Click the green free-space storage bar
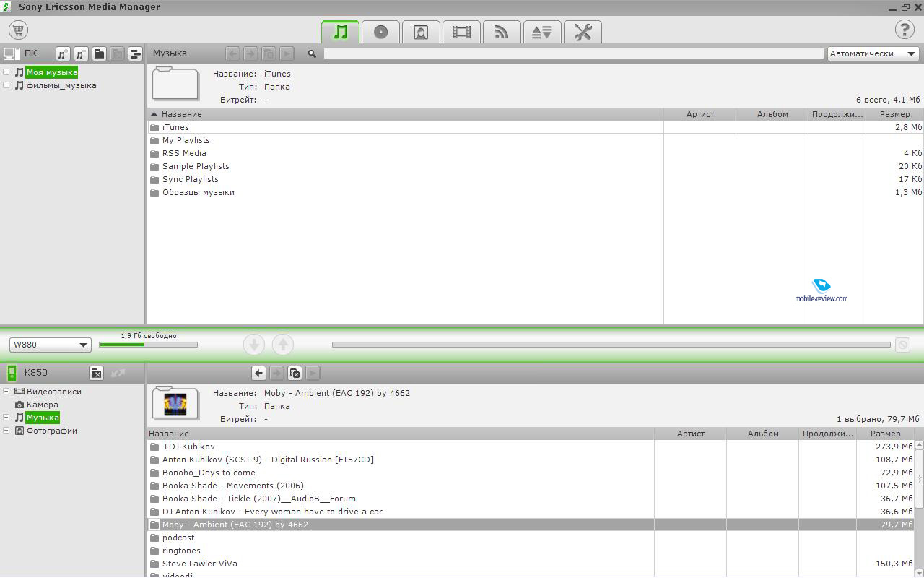Image resolution: width=924 pixels, height=578 pixels. point(148,345)
